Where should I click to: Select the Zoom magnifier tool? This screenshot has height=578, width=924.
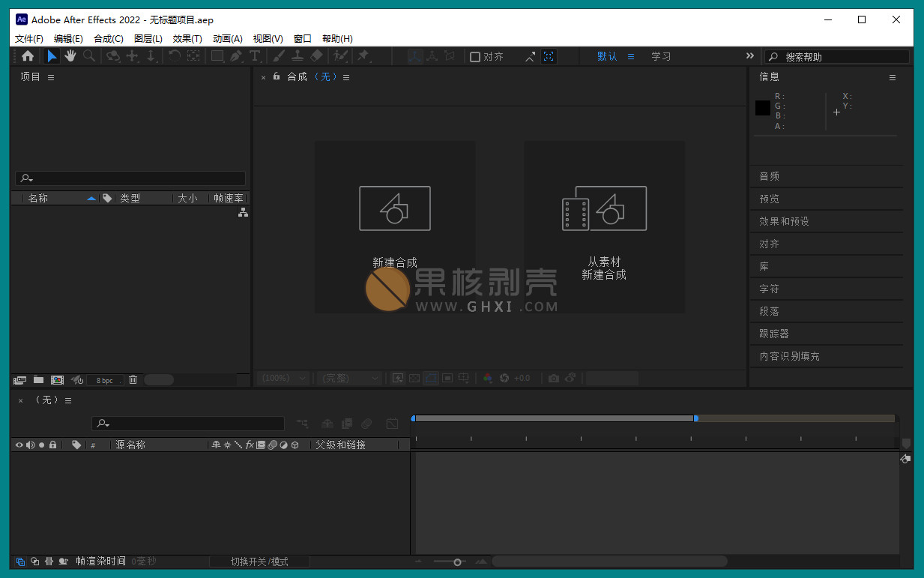pos(89,56)
